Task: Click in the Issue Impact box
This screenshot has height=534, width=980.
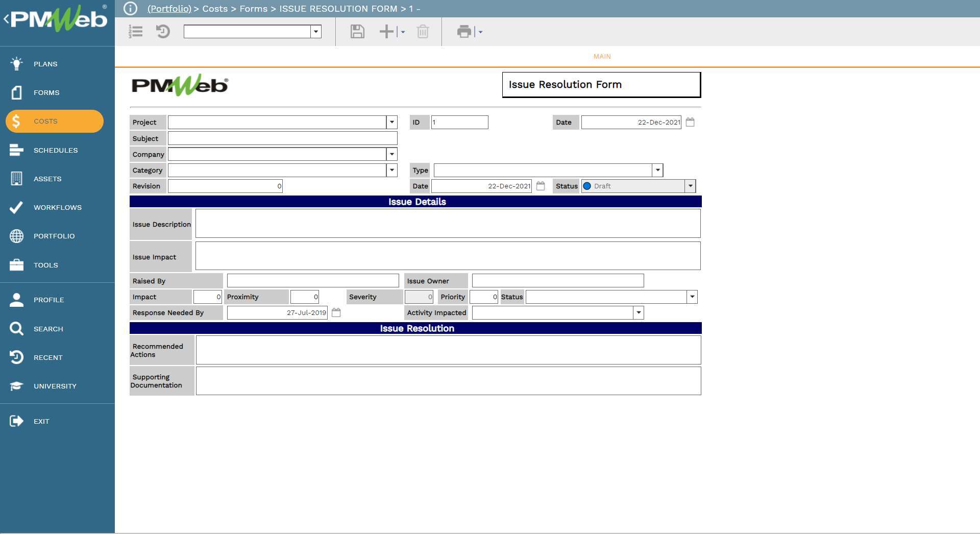Action: 448,256
